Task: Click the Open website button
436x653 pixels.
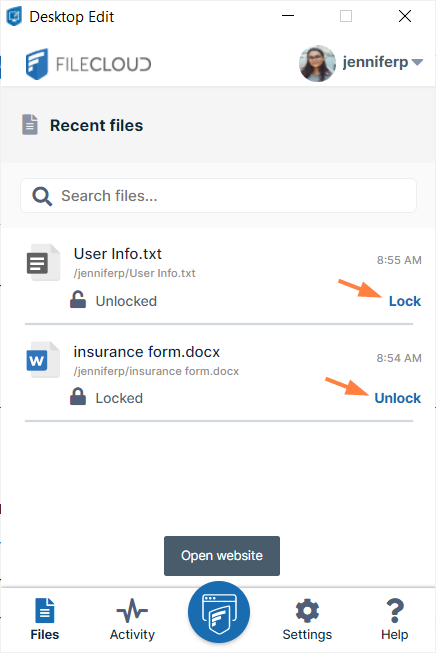Action: (222, 556)
